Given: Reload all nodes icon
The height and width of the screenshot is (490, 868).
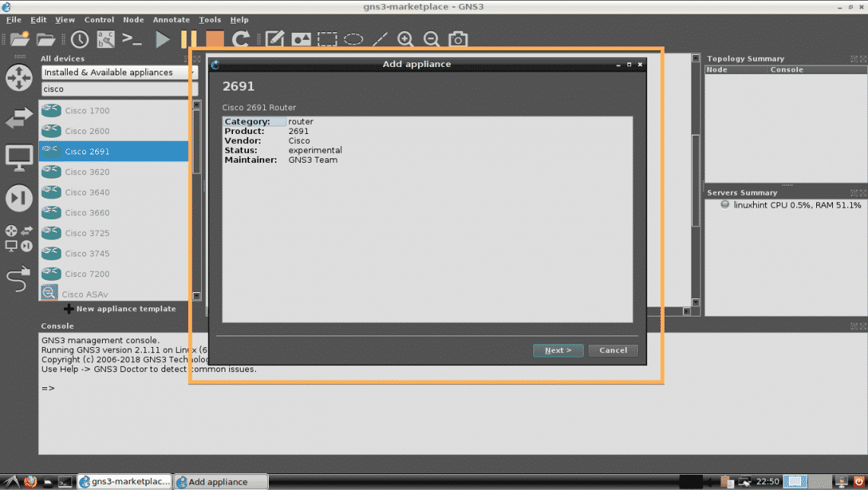Looking at the screenshot, I should [x=241, y=40].
